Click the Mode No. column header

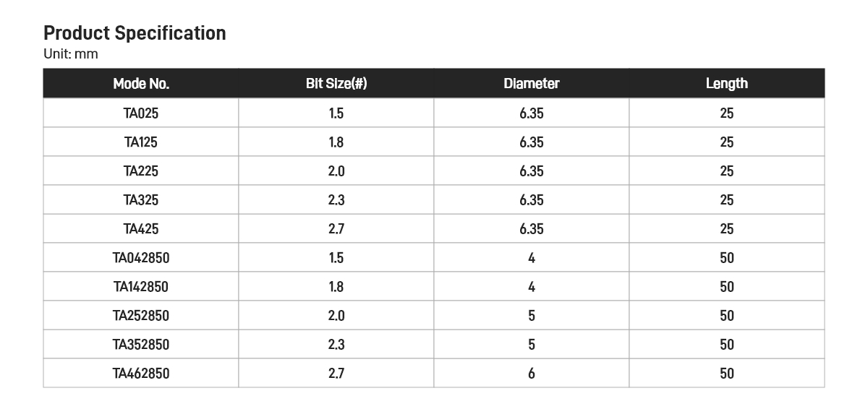pyautogui.click(x=141, y=84)
